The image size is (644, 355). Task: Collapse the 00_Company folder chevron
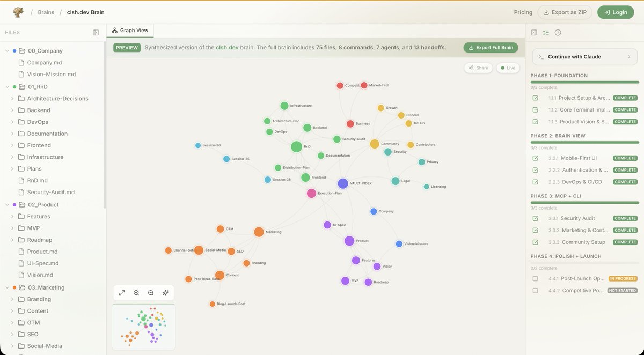pos(7,51)
